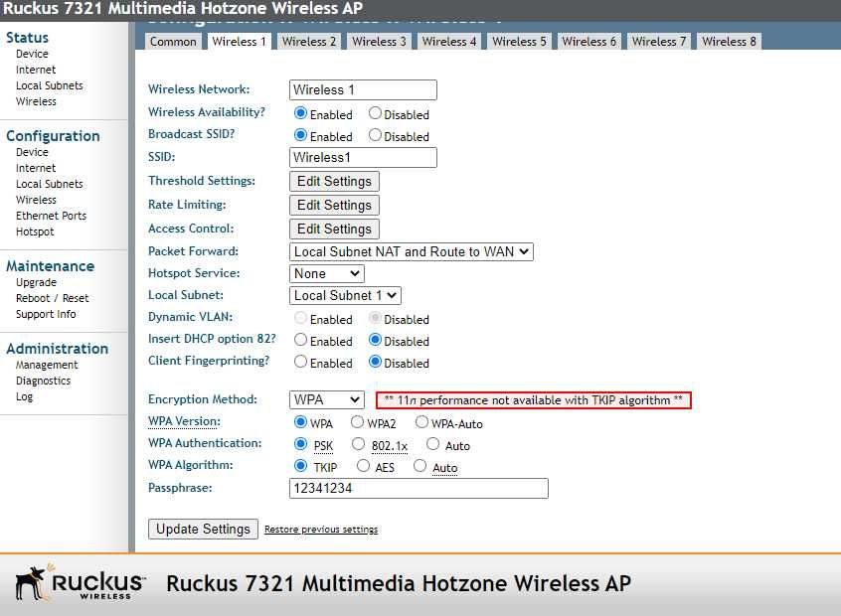Screen dimensions: 841x616
Task: Disable Insert DHCP option 82
Action: [x=375, y=340]
